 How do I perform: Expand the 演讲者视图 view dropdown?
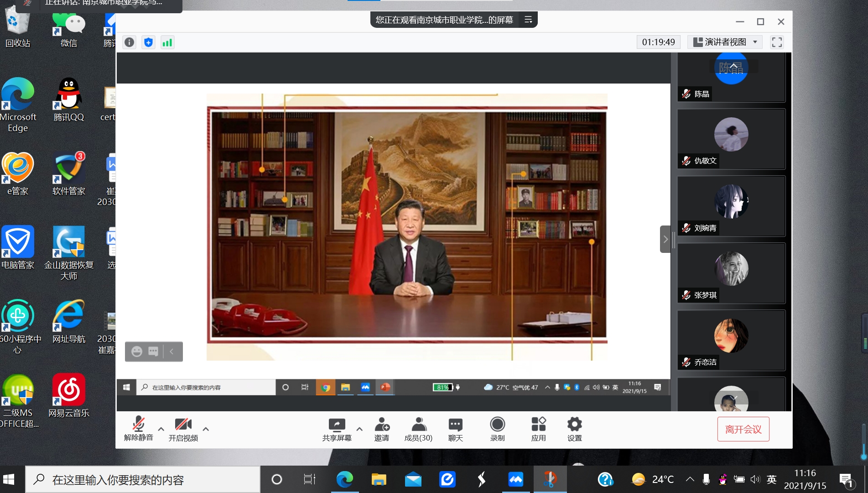(755, 42)
